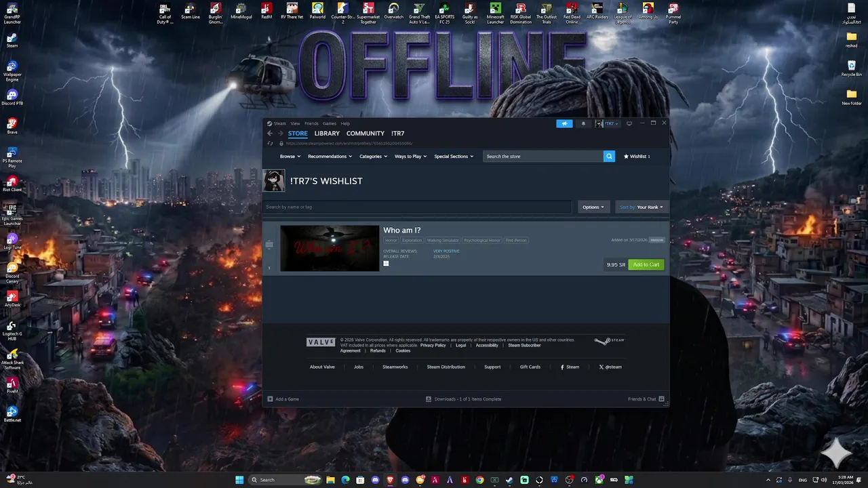The image size is (868, 488).
Task: Open the Who am I? game title
Action: point(402,230)
